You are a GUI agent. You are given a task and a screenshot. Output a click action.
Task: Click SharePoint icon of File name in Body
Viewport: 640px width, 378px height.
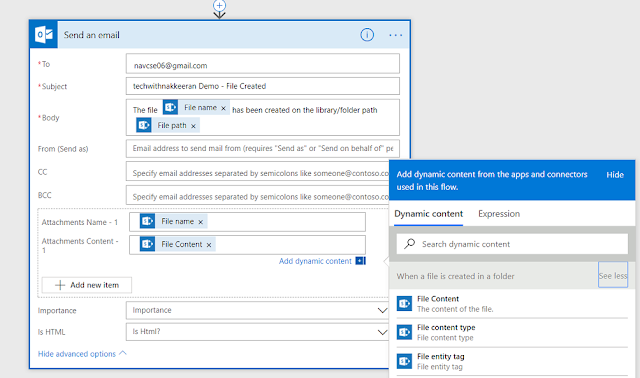(170, 107)
